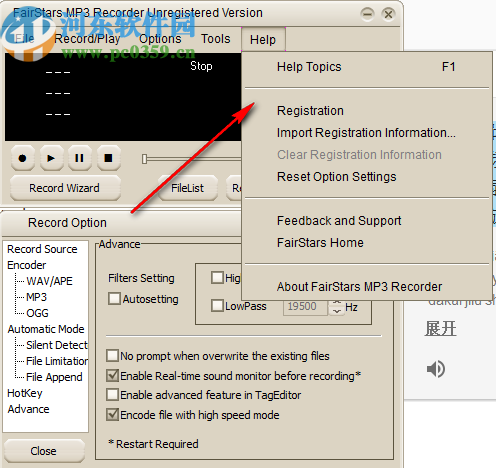The height and width of the screenshot is (468, 496).
Task: Click the LowPass frequency field 19500
Action: click(x=305, y=307)
